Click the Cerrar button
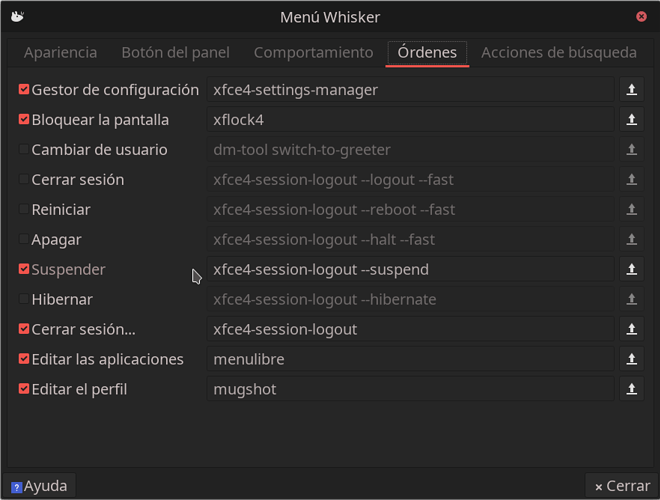660x500 pixels. tap(622, 486)
